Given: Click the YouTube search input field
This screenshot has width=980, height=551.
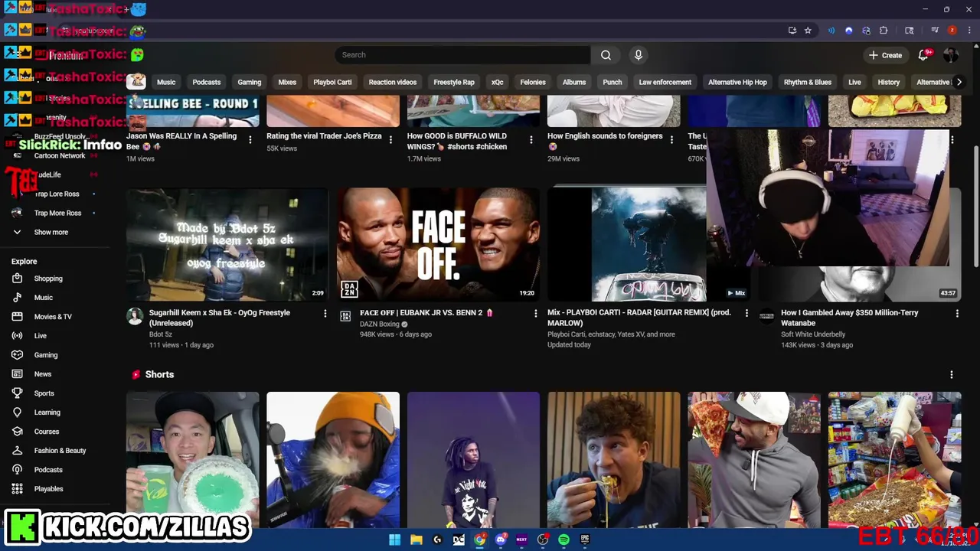Looking at the screenshot, I should (x=462, y=55).
